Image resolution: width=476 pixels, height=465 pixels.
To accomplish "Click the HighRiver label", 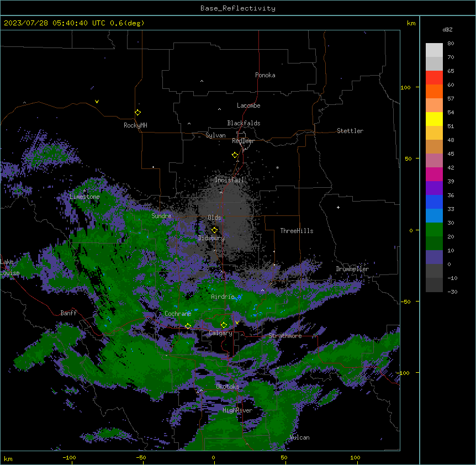I will point(237,410).
